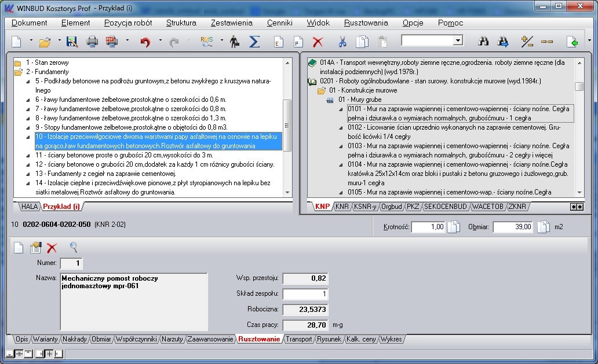This screenshot has width=598, height=364.
Task: Switch to the Transport tab
Action: [299, 339]
